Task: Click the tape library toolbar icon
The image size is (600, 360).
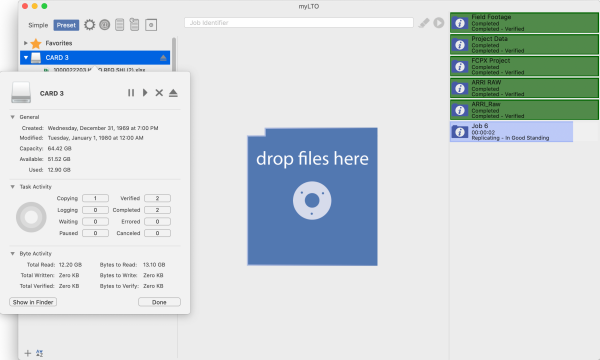Action: (134, 24)
